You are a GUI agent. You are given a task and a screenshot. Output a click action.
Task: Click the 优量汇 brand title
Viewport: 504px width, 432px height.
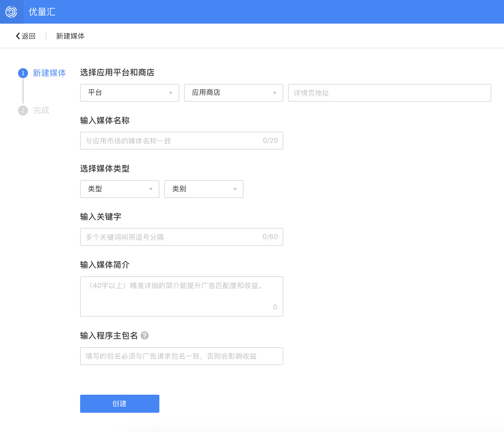click(x=42, y=12)
